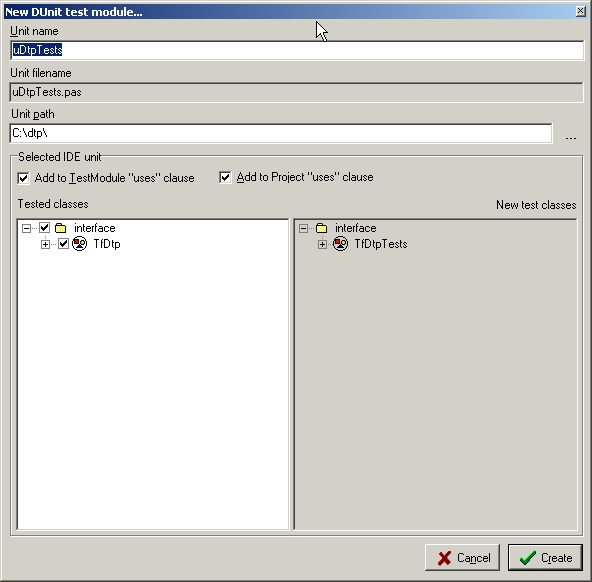Viewport: 592px width, 582px height.
Task: Select TfDtpTests item in the tree
Action: (381, 244)
